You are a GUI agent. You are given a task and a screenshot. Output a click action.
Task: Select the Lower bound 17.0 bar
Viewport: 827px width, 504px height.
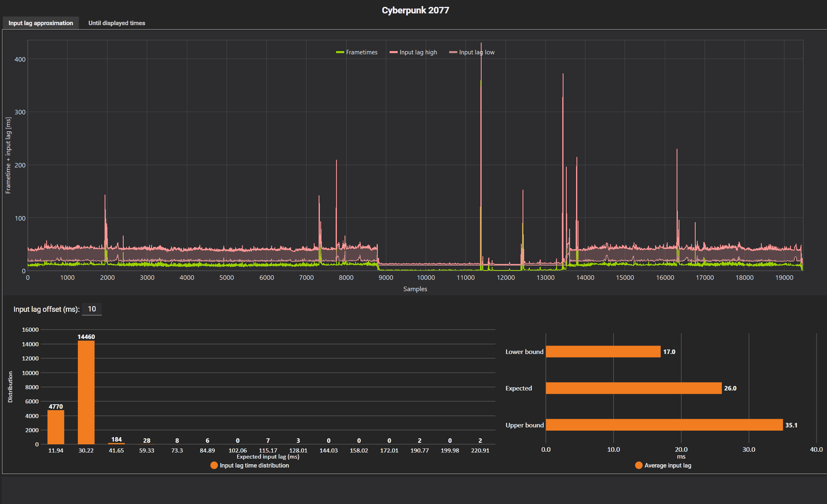(603, 352)
